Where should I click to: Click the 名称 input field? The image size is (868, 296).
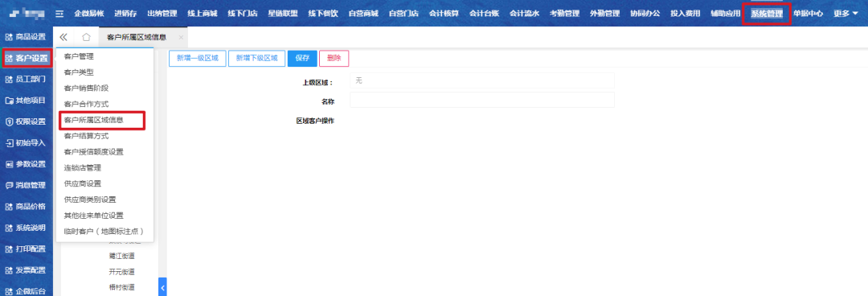[x=482, y=101]
